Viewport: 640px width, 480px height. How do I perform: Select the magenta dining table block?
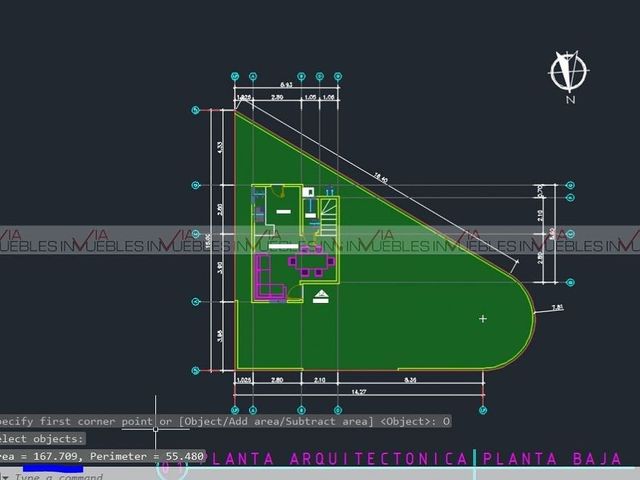pyautogui.click(x=312, y=263)
